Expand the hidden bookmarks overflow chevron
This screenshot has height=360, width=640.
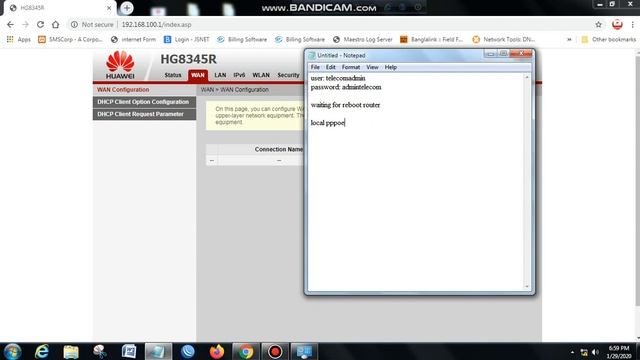click(569, 39)
